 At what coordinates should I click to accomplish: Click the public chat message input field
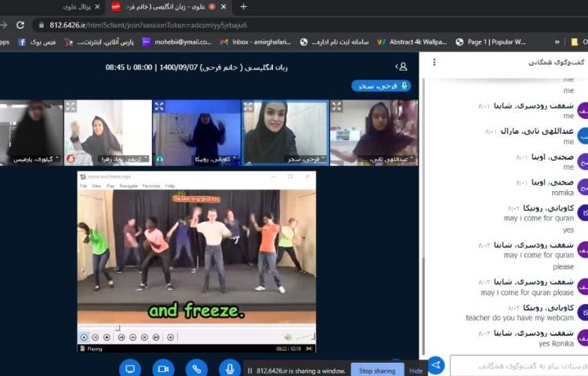click(519, 366)
